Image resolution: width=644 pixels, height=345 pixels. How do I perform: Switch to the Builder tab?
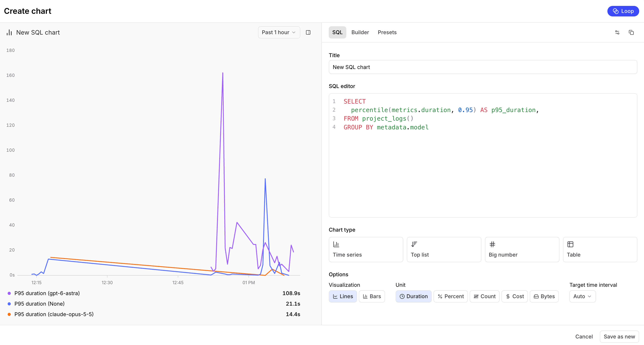click(360, 32)
